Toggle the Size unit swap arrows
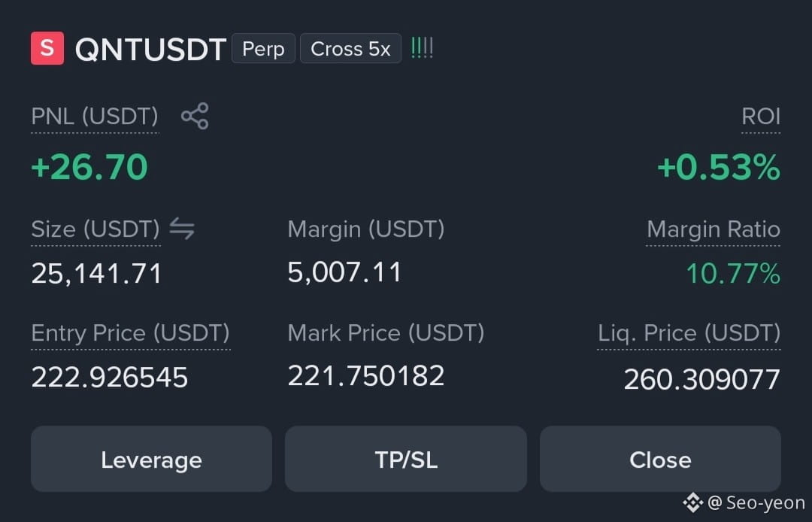Viewport: 812px width, 522px height. point(182,229)
